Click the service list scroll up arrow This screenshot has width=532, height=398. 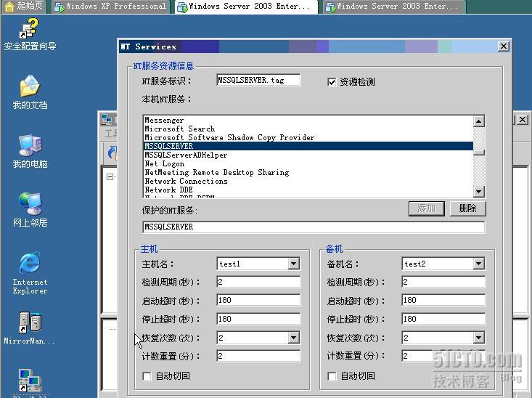479,121
